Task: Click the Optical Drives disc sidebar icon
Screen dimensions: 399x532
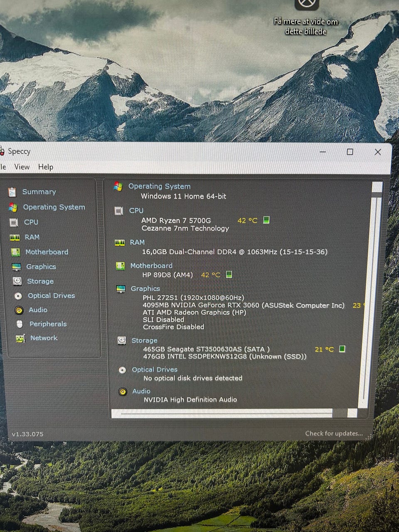Action: pos(18,296)
